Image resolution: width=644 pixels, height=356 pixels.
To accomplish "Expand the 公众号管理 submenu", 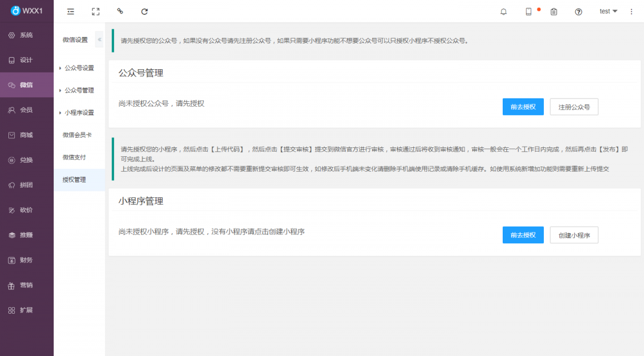I will pyautogui.click(x=79, y=90).
